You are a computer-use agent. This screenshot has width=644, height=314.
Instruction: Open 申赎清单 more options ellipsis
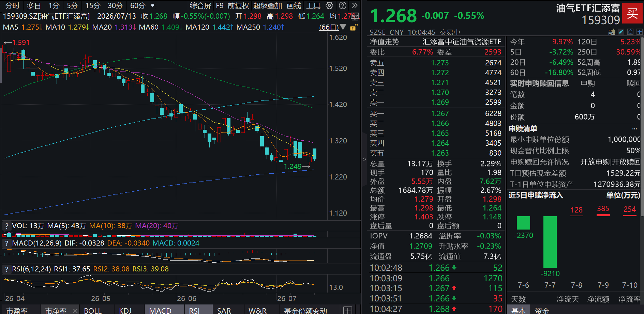click(x=634, y=129)
